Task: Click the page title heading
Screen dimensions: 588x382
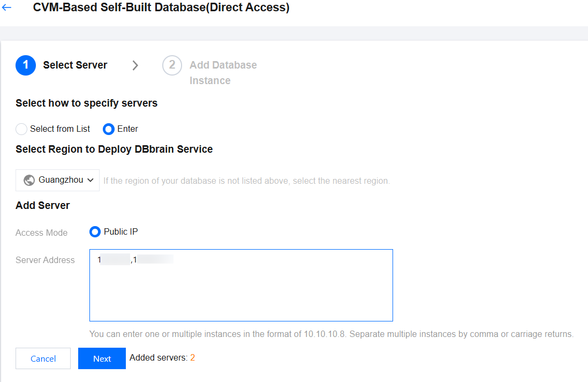Action: tap(161, 8)
